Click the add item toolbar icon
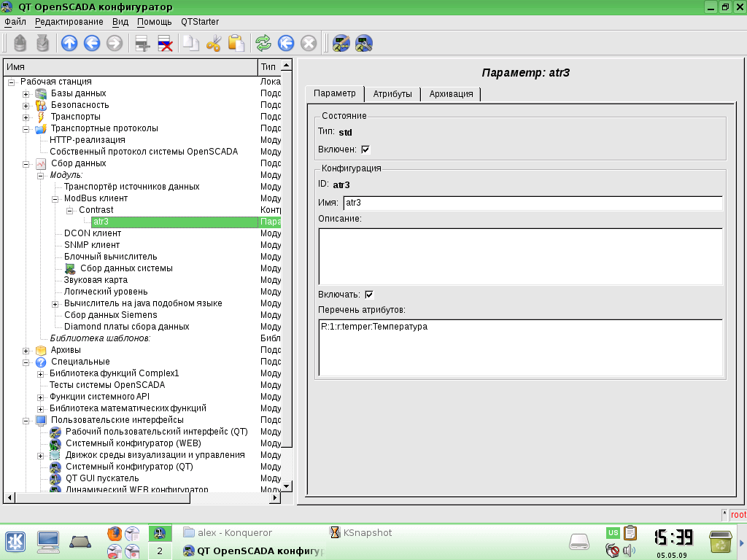This screenshot has width=747, height=560. pos(143,44)
